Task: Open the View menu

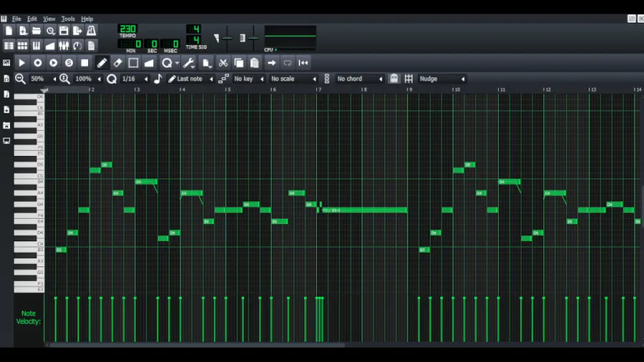Action: pyautogui.click(x=49, y=19)
